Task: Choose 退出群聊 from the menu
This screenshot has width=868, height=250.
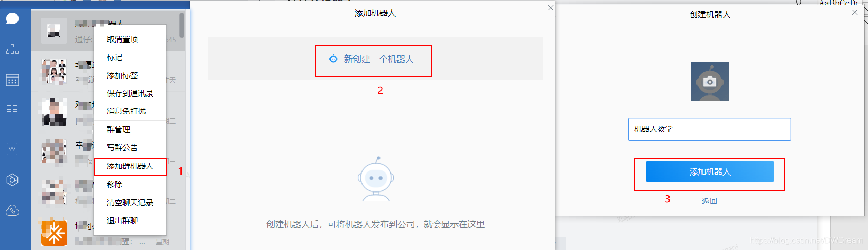Action: coord(122,221)
